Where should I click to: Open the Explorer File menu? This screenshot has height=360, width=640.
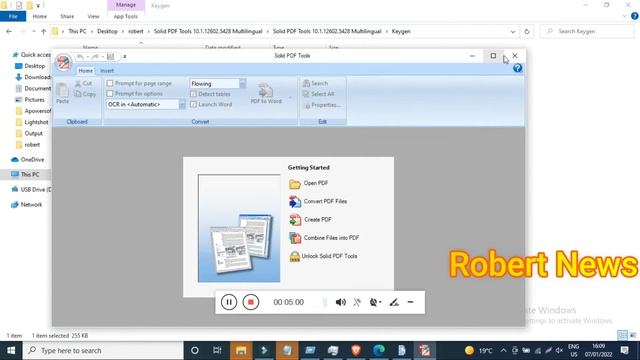click(x=13, y=16)
